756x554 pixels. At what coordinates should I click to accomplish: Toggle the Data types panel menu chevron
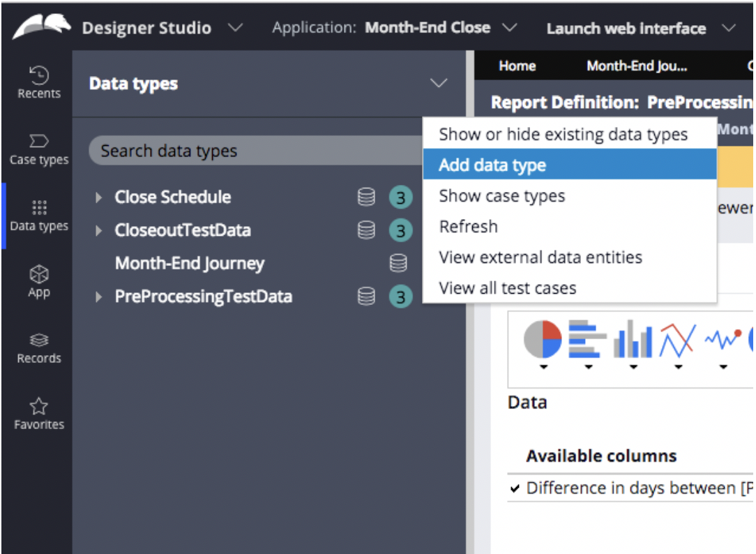click(438, 83)
